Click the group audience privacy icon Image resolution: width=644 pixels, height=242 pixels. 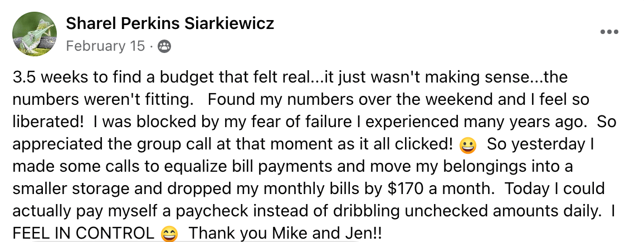tap(165, 46)
